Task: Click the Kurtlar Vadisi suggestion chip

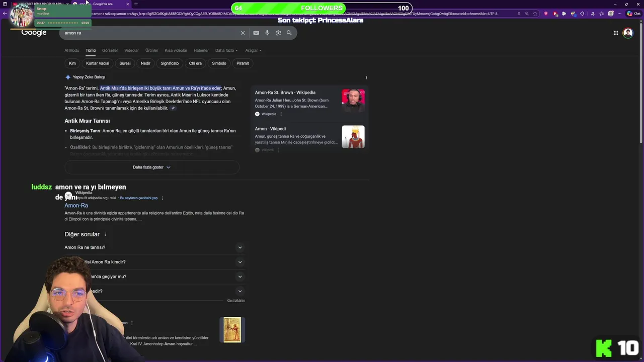Action: click(98, 63)
